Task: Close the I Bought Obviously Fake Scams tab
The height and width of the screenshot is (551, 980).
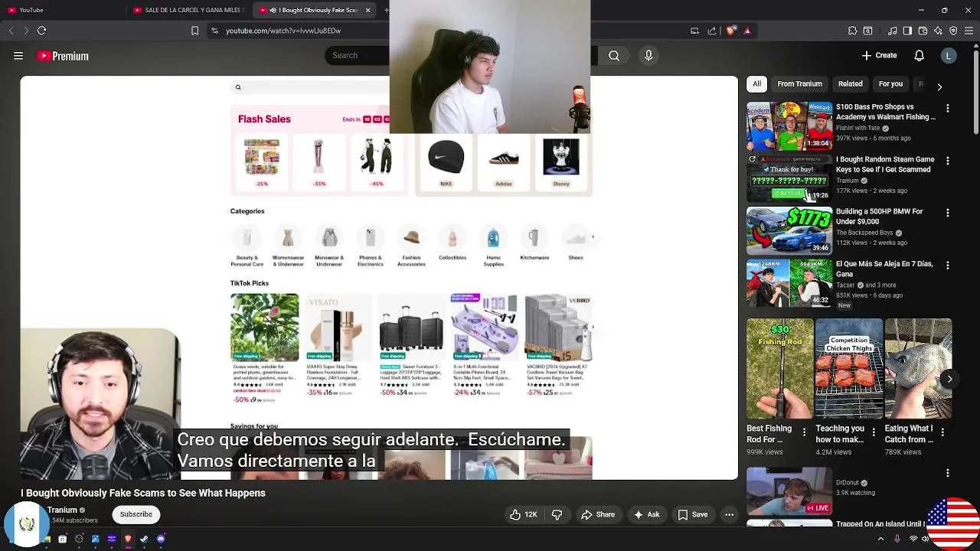Action: 367,10
